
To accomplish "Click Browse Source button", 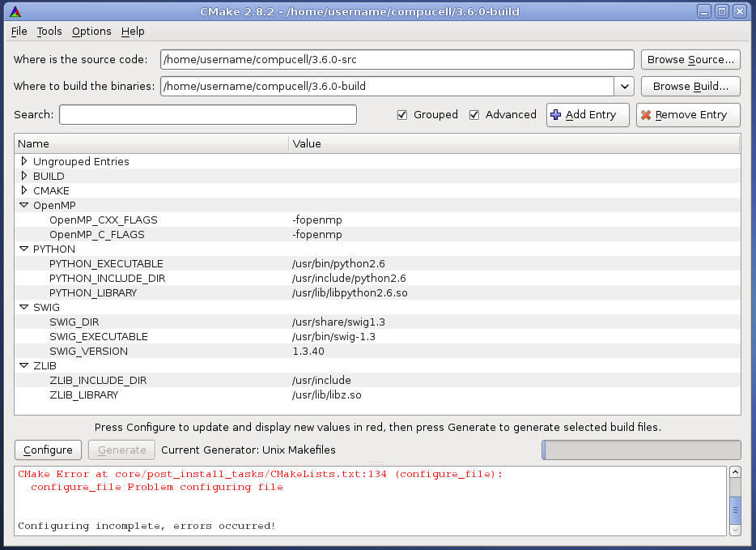I will click(690, 60).
